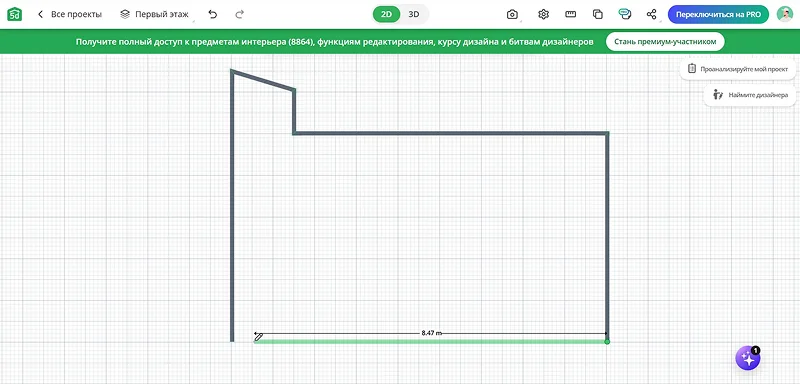Screen dimensions: 800x384
Task: Open the camera snapshot tool
Action: (512, 14)
